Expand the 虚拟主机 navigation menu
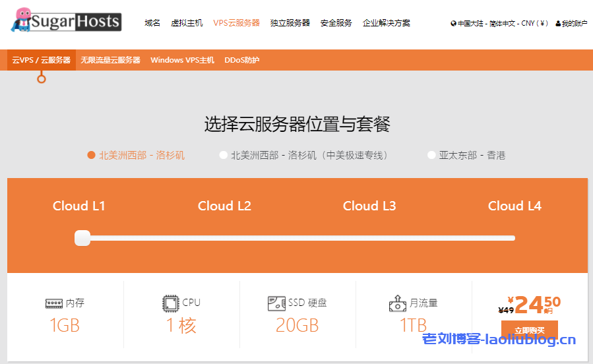This screenshot has width=593, height=364. 187,23
